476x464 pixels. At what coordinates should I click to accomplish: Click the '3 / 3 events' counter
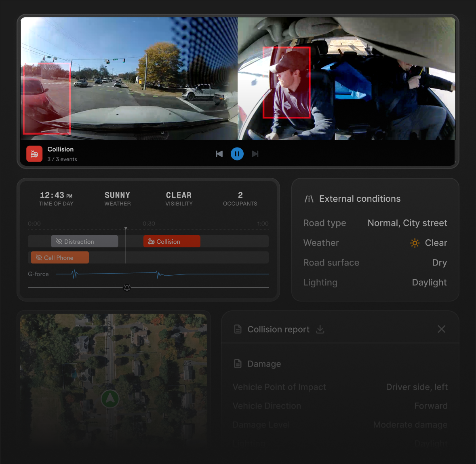pyautogui.click(x=62, y=159)
